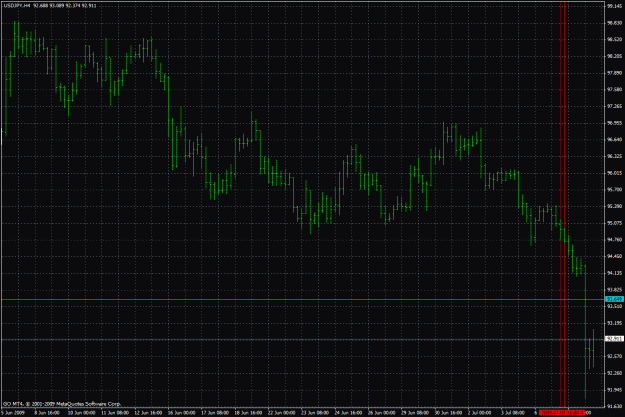Click the 97.265 price scale label

[x=614, y=106]
